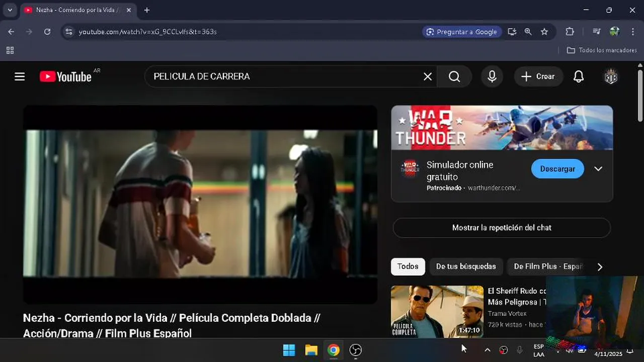The height and width of the screenshot is (362, 644).
Task: Click the microphone tray icon
Action: point(520,350)
